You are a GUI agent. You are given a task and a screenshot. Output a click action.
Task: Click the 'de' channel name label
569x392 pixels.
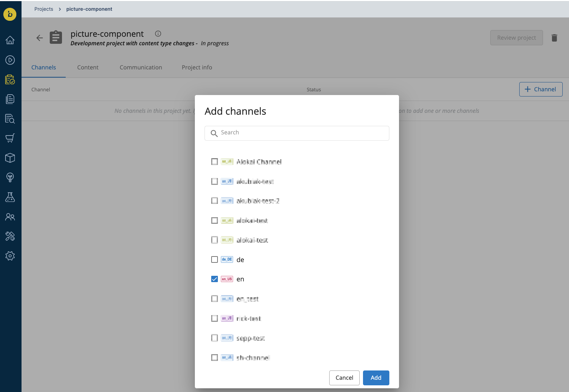(x=241, y=259)
